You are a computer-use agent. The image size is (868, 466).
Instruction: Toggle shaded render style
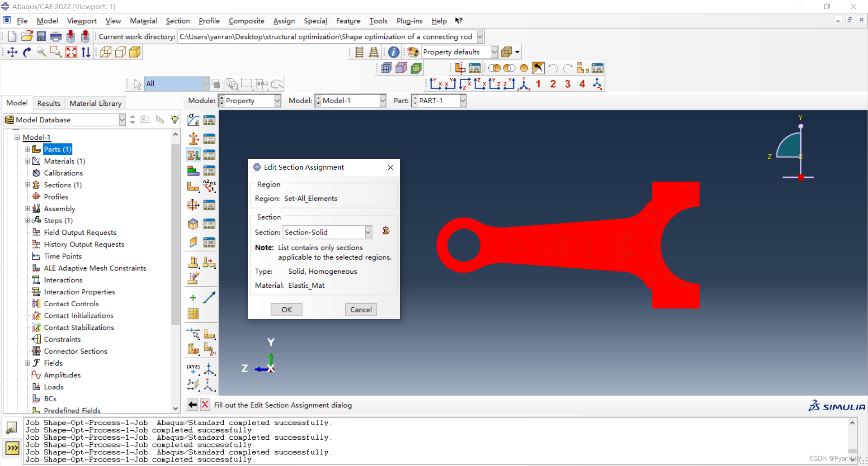click(x=135, y=52)
